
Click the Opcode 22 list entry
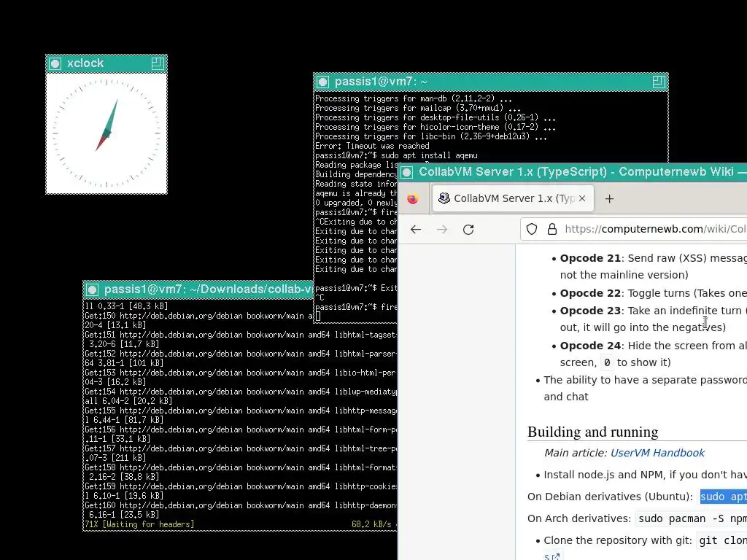tap(653, 293)
